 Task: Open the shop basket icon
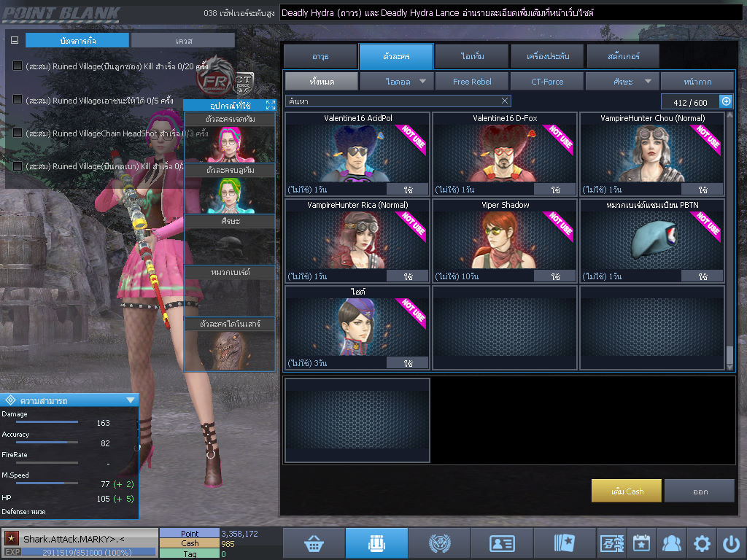tap(314, 542)
